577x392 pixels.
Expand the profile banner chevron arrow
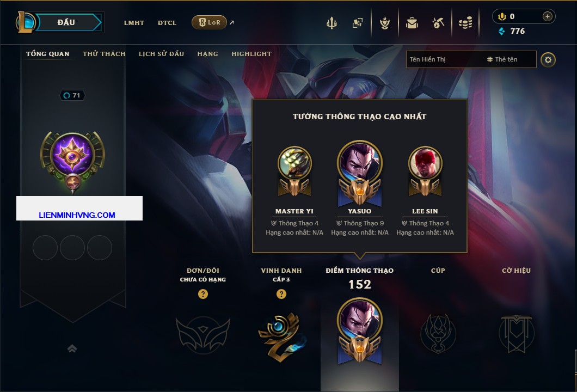point(72,348)
